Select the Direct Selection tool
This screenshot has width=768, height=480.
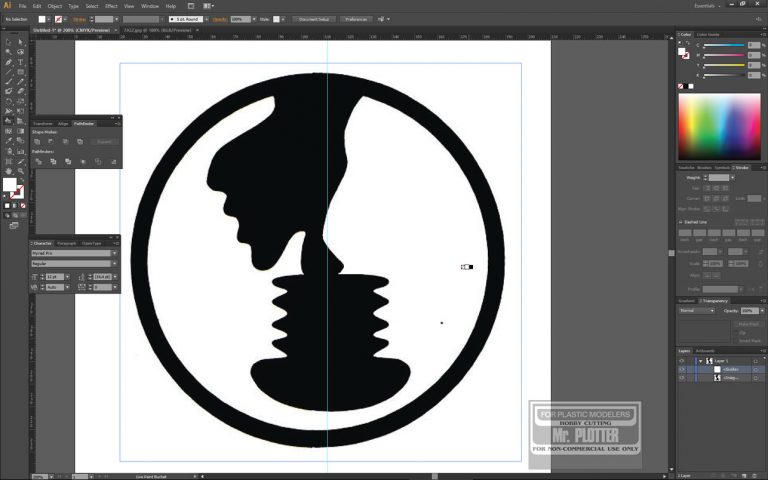tap(20, 41)
